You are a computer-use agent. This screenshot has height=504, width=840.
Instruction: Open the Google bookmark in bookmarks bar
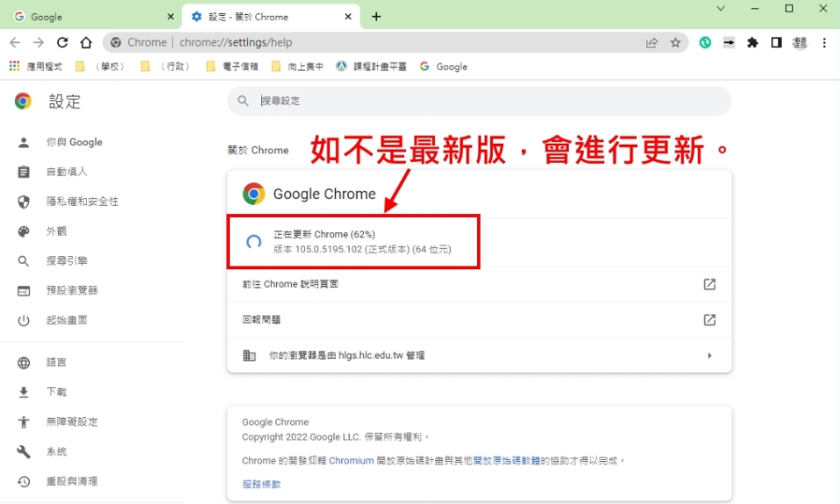(444, 67)
